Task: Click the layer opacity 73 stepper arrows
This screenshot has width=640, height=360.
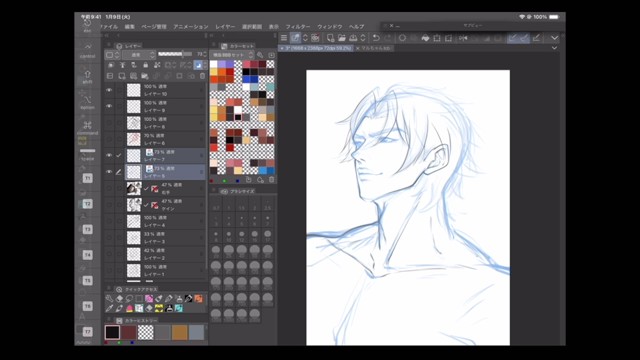Action: pos(205,55)
